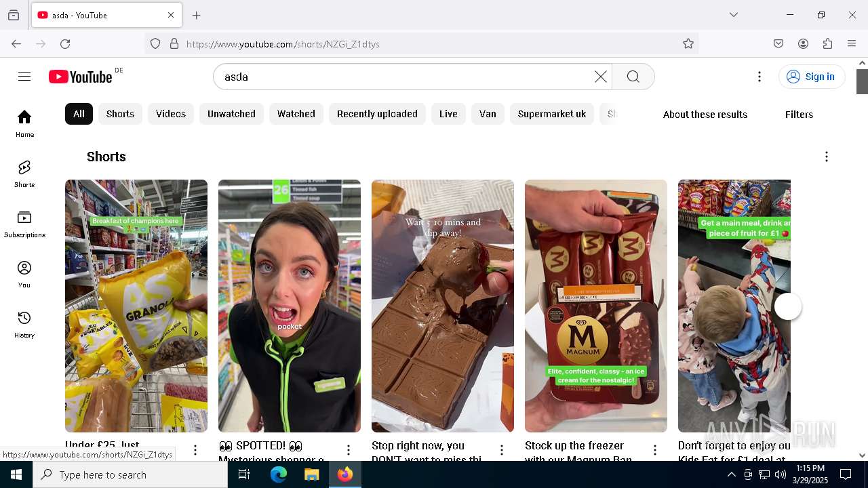Click the taskbar search box
This screenshot has height=488, width=868.
pyautogui.click(x=130, y=474)
